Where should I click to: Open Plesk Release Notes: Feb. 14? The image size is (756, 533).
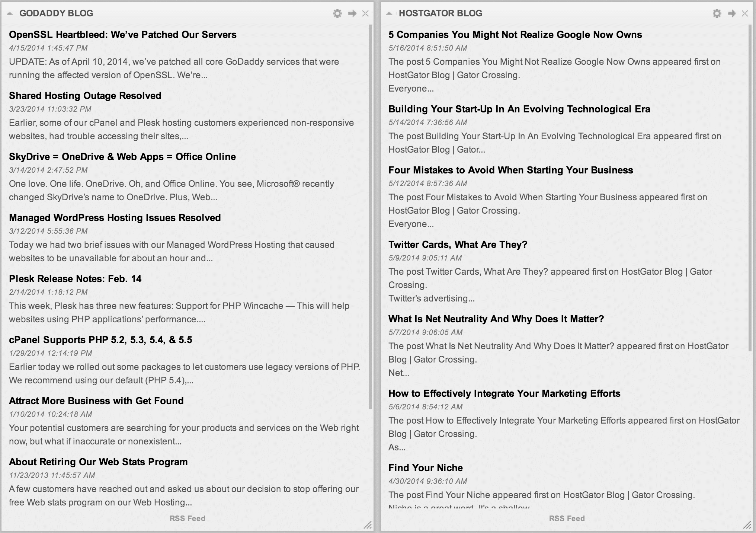75,279
